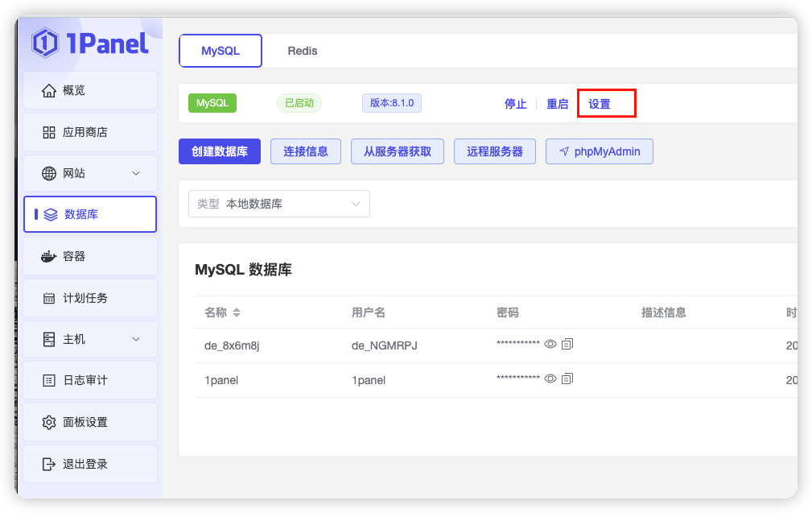Click the 密码 column header
The height and width of the screenshot is (513, 812).
click(x=508, y=312)
